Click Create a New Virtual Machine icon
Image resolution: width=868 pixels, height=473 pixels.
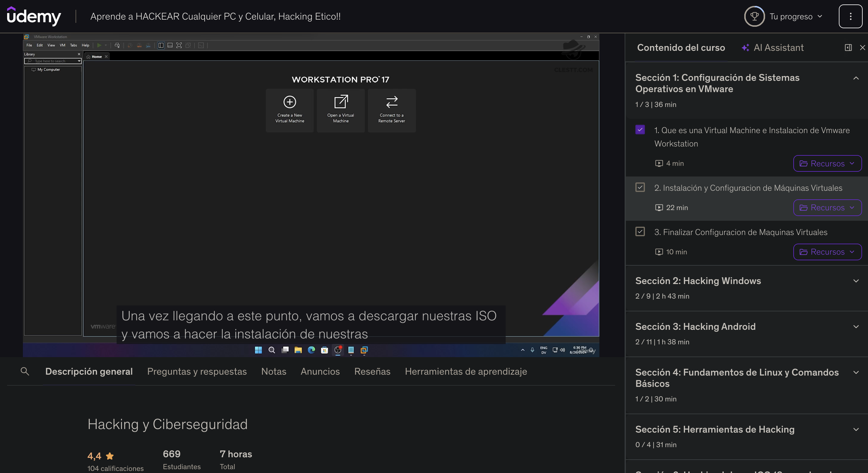pos(289,102)
